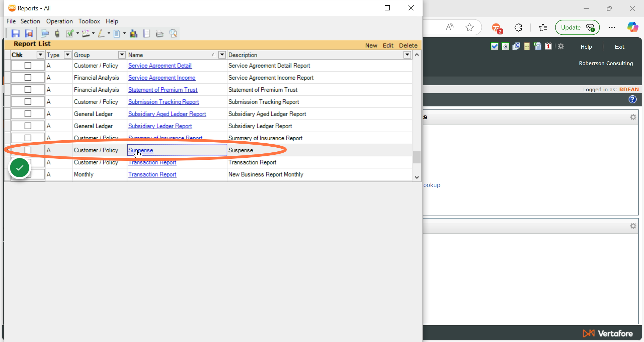Open browser Extensions puzzle-piece icon

coord(518,28)
